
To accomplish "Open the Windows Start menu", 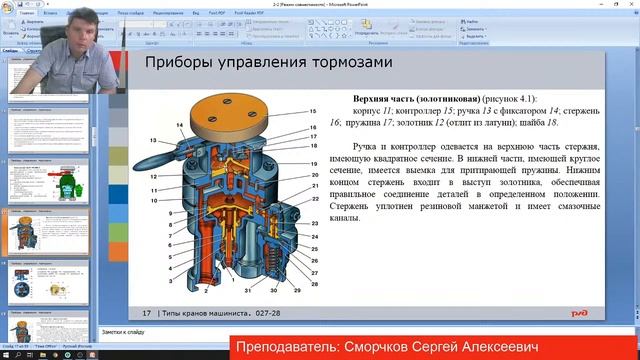I will click(6, 355).
